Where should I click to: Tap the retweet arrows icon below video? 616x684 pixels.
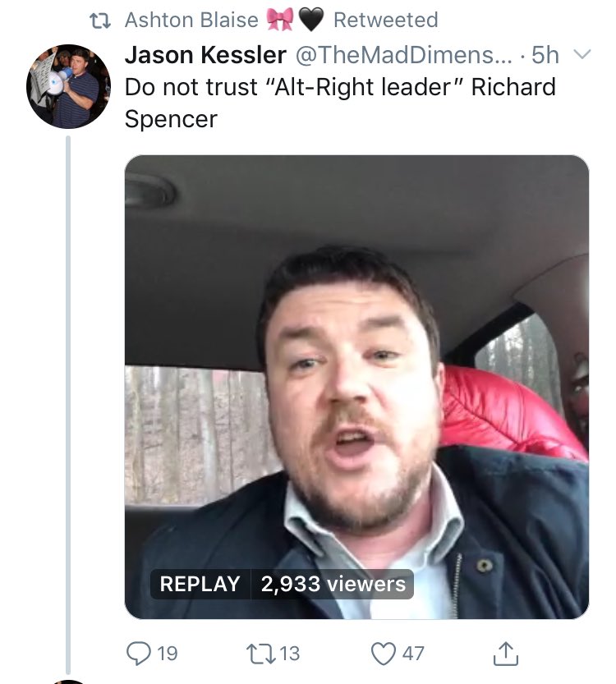pos(261,654)
